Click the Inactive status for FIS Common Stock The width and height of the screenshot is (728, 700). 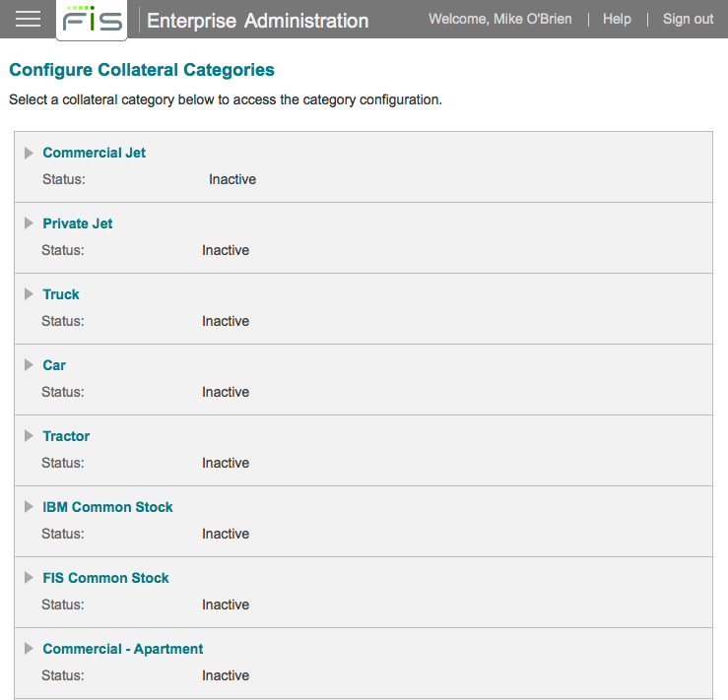tap(226, 605)
